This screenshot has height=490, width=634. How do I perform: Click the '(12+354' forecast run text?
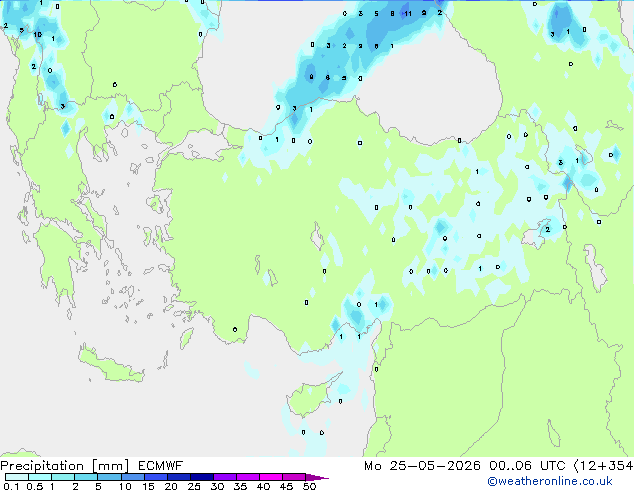tap(603, 466)
